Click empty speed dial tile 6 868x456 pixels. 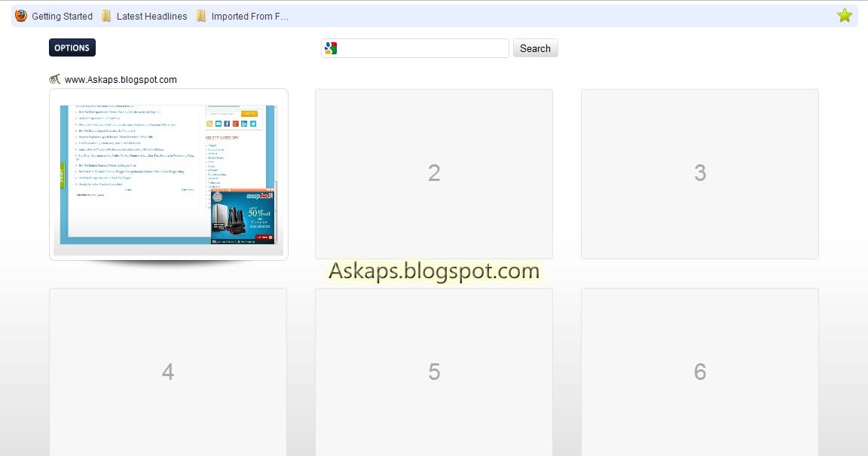(x=699, y=371)
